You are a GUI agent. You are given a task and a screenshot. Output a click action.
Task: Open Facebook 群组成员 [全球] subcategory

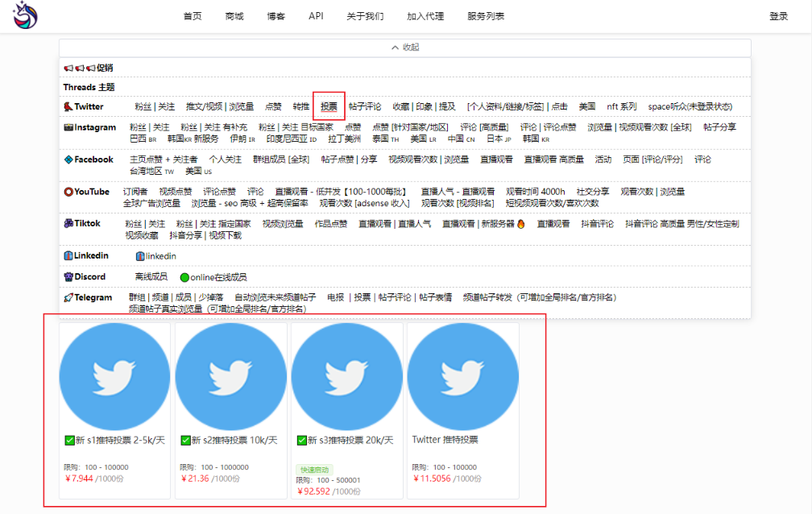281,160
